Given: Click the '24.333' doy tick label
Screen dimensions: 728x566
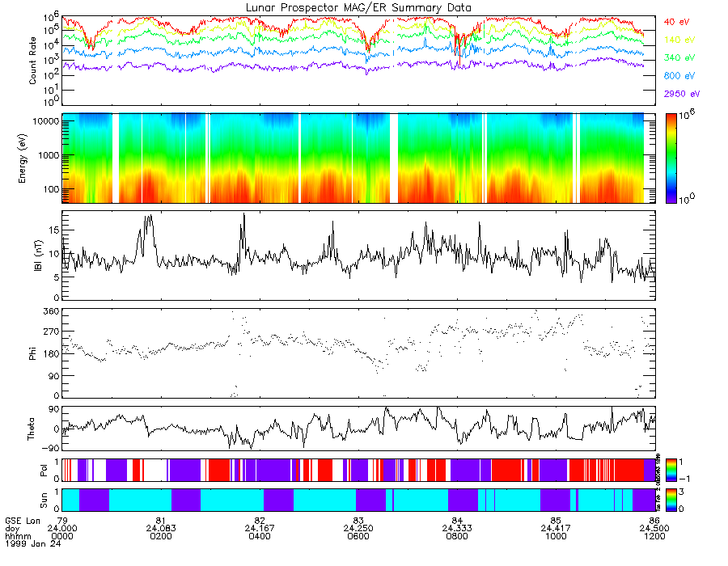Looking at the screenshot, I should (457, 529).
